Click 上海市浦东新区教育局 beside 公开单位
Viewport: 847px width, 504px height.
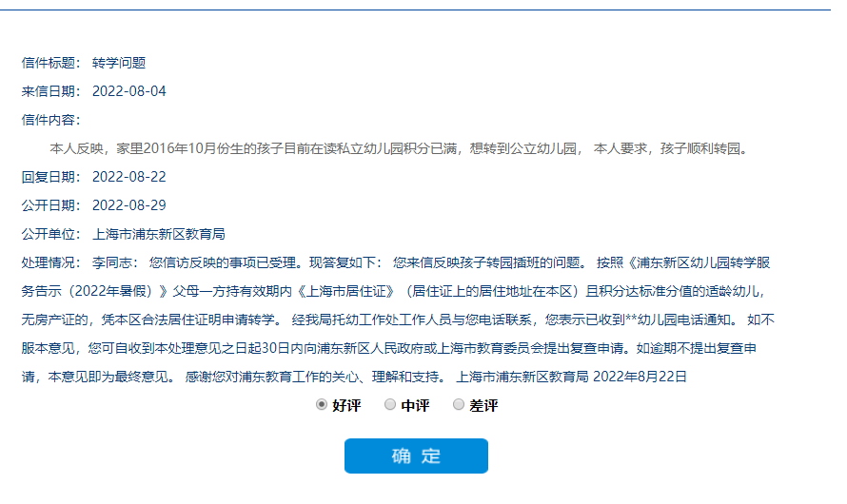(x=159, y=234)
